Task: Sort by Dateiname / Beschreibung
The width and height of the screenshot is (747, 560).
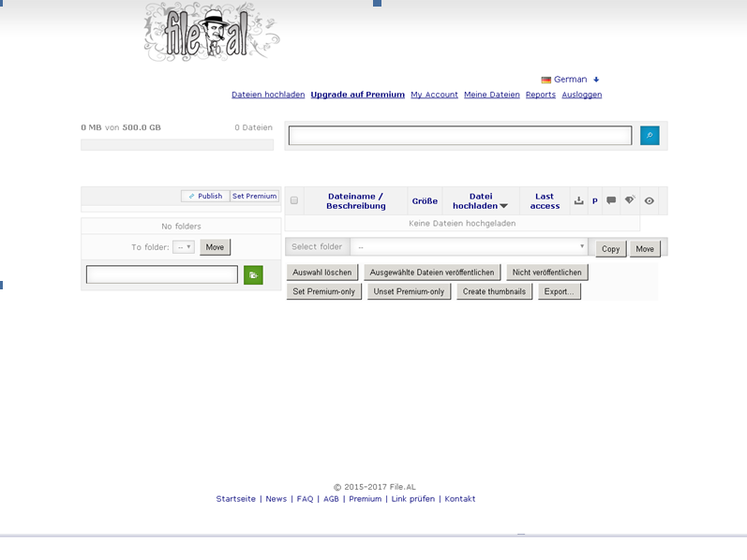Action: pos(356,201)
